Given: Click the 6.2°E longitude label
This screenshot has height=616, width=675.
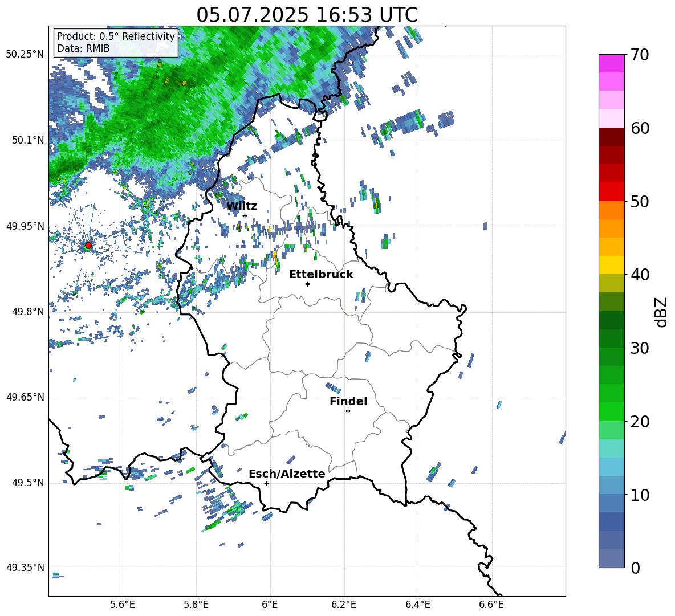Looking at the screenshot, I should (344, 605).
